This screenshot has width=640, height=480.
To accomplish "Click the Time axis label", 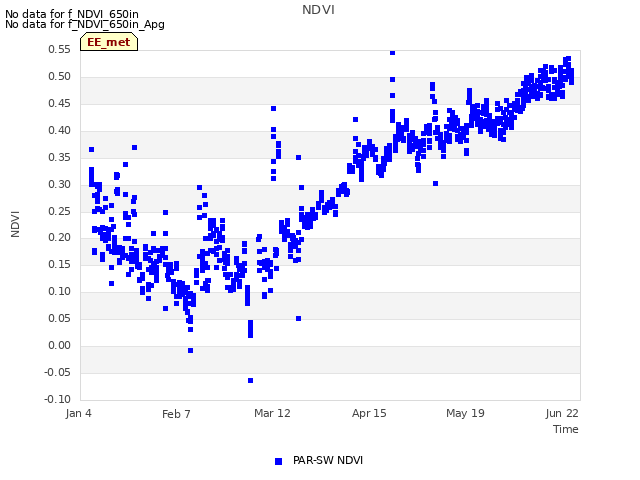I will click(x=566, y=429).
